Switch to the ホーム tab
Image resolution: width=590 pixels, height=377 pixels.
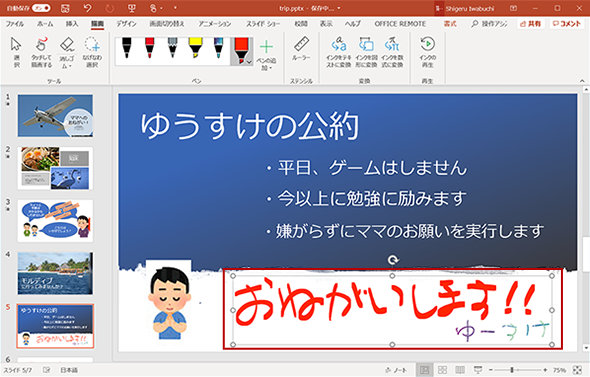point(45,24)
